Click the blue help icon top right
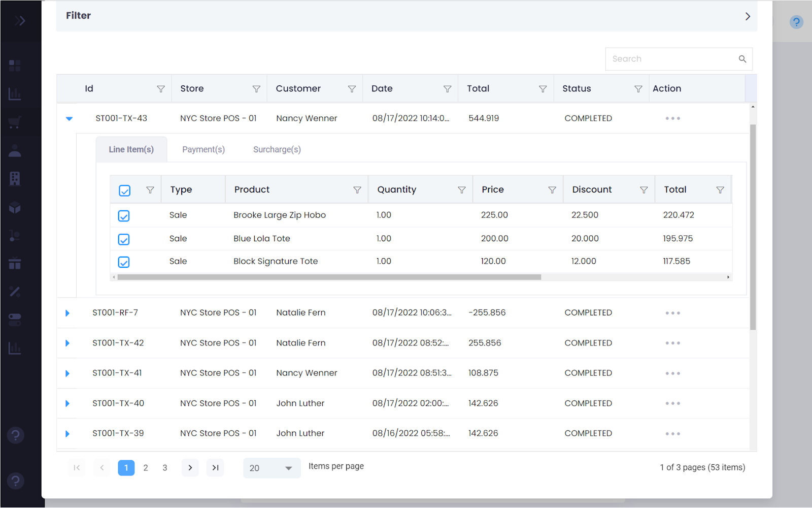Image resolution: width=812 pixels, height=508 pixels. pyautogui.click(x=796, y=22)
